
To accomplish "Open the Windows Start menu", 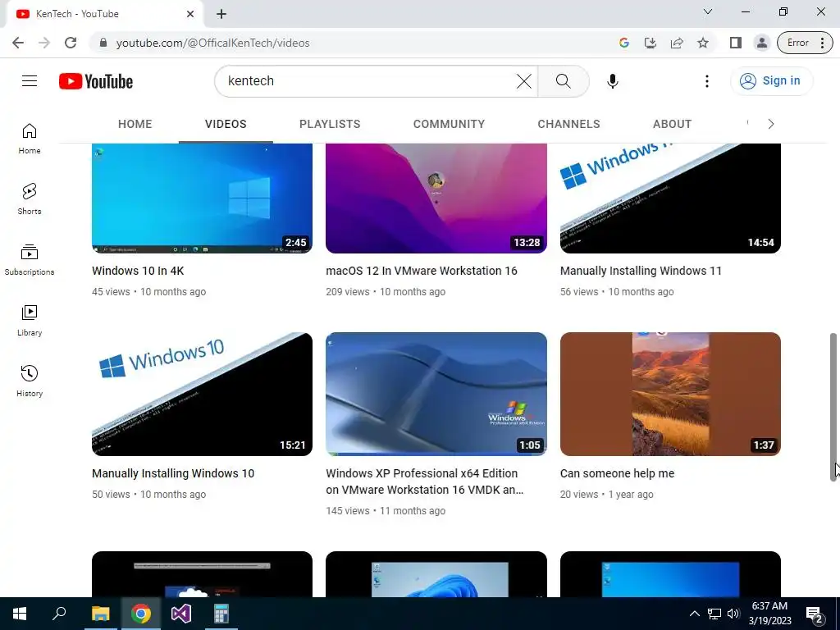I will pyautogui.click(x=20, y=614).
